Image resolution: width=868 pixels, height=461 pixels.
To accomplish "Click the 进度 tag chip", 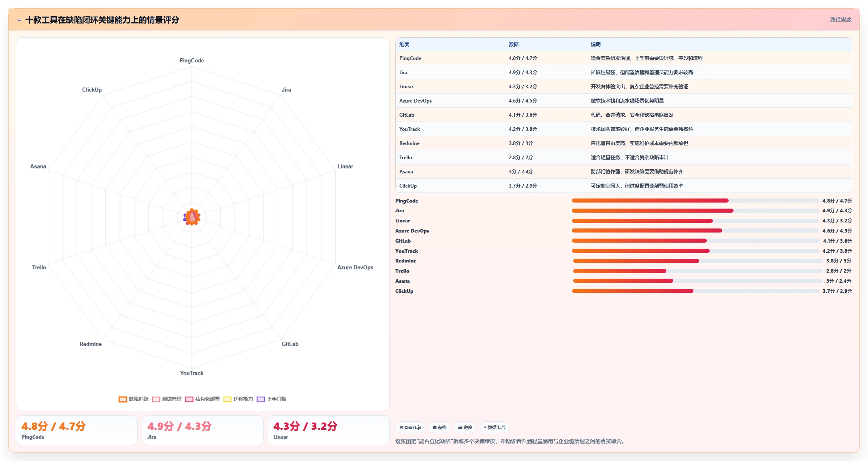I will (x=465, y=427).
